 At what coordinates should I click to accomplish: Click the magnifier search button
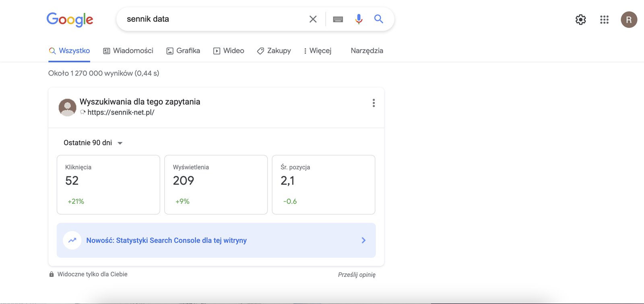coord(378,19)
